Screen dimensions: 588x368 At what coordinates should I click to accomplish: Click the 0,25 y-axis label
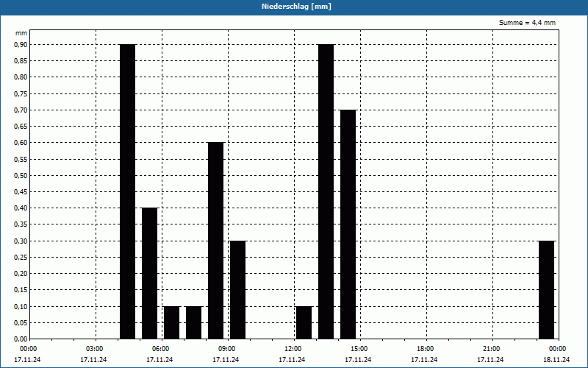pos(21,257)
